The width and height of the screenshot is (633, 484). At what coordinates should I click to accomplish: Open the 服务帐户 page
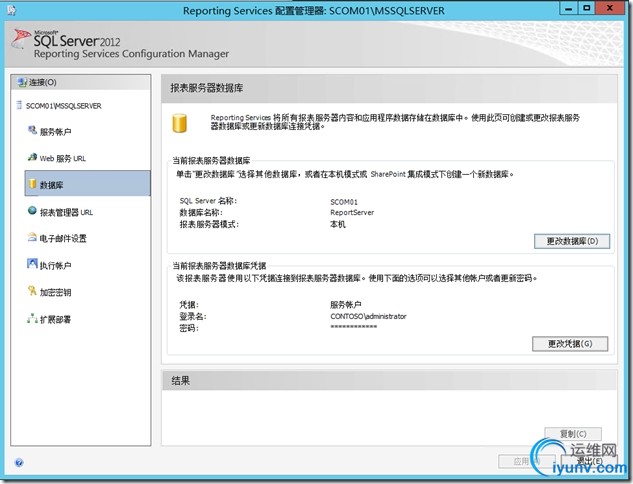(55, 132)
